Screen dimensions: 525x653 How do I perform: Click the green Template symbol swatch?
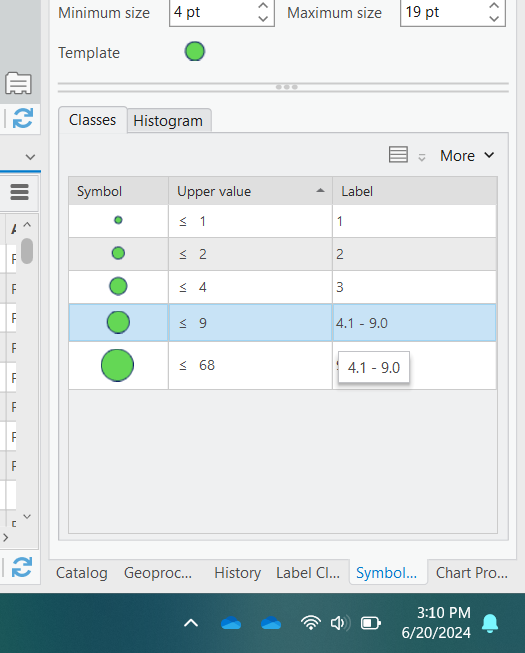point(195,52)
